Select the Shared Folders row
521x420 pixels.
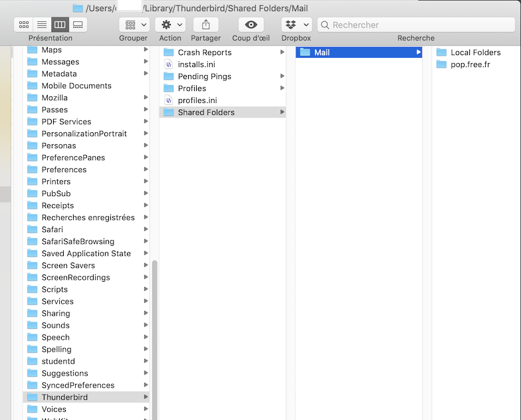[223, 112]
